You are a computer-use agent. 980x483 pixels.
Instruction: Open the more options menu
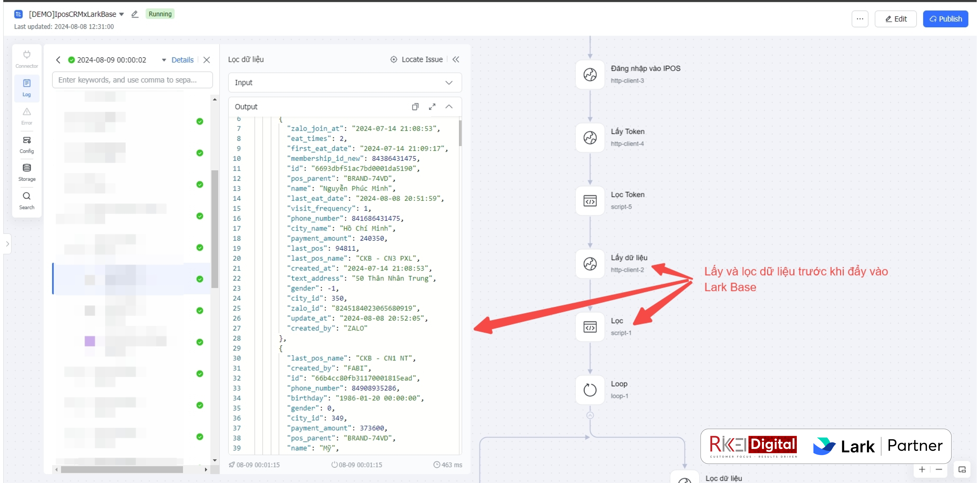point(860,19)
